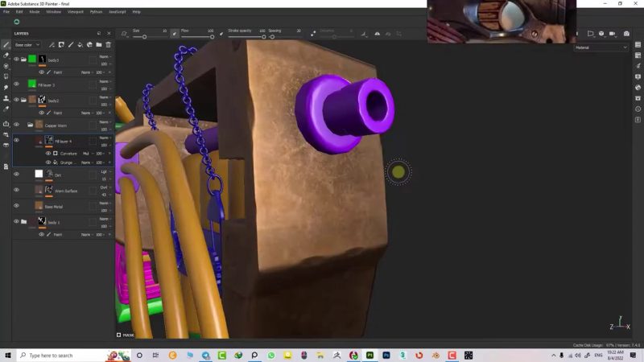Click the add fill layer bucket icon
Image resolution: width=644 pixels, height=362 pixels.
pos(80,45)
